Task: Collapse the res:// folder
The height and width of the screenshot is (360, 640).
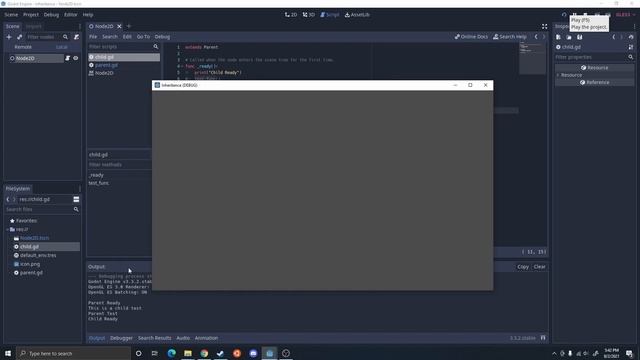Action: [8, 229]
